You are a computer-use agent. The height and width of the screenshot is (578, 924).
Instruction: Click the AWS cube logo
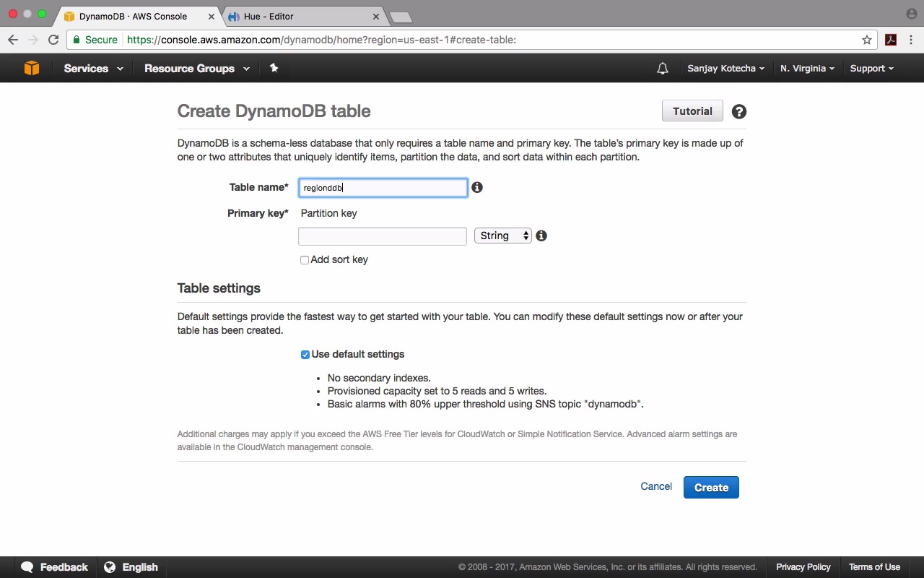coord(32,68)
